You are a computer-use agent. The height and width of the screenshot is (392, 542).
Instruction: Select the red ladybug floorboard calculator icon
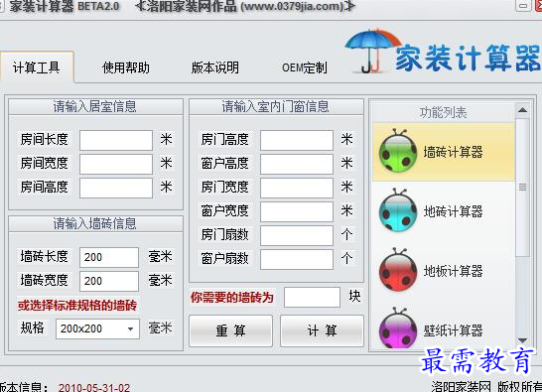pos(398,270)
